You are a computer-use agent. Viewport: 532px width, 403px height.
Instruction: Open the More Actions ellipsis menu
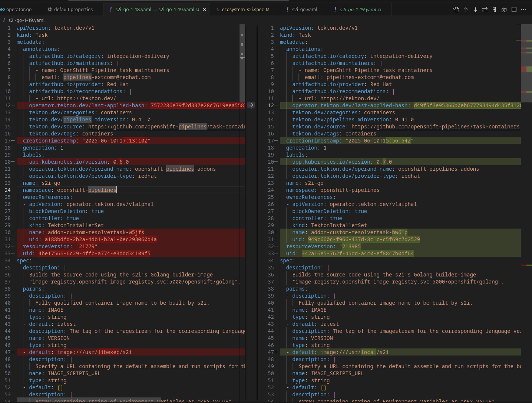(x=523, y=10)
